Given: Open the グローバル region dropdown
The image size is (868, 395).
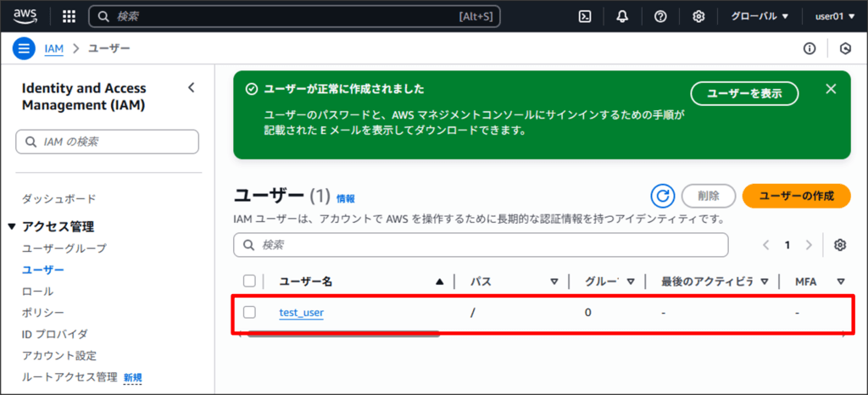Looking at the screenshot, I should coord(759,16).
